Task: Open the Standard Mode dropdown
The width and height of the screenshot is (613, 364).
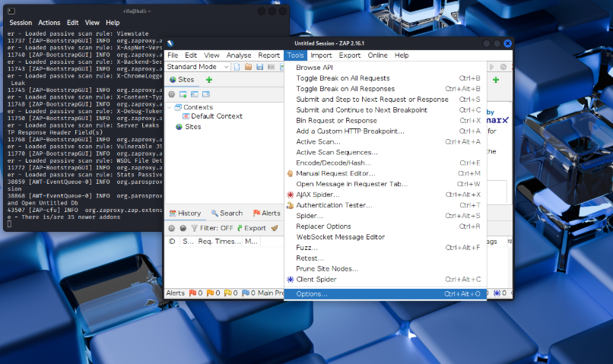Action: point(198,67)
